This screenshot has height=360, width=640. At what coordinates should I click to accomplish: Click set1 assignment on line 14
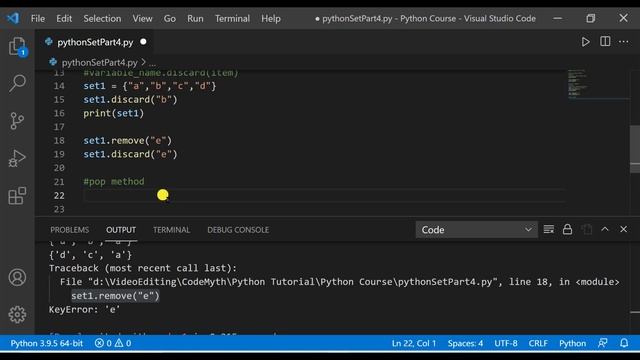(150, 86)
